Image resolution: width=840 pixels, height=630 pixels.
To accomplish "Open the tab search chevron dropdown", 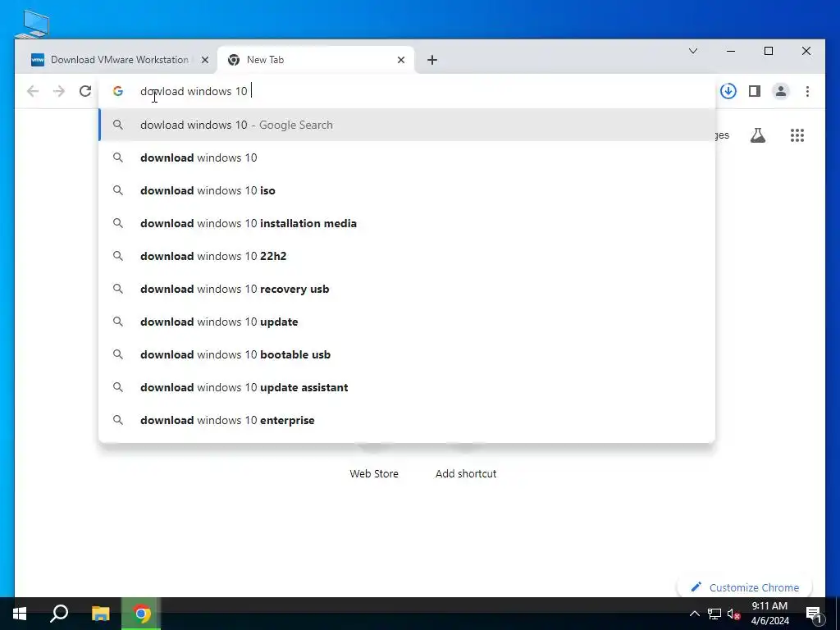I will (692, 51).
